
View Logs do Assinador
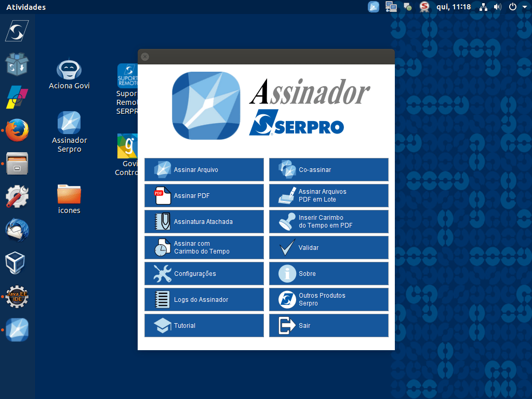click(x=204, y=300)
